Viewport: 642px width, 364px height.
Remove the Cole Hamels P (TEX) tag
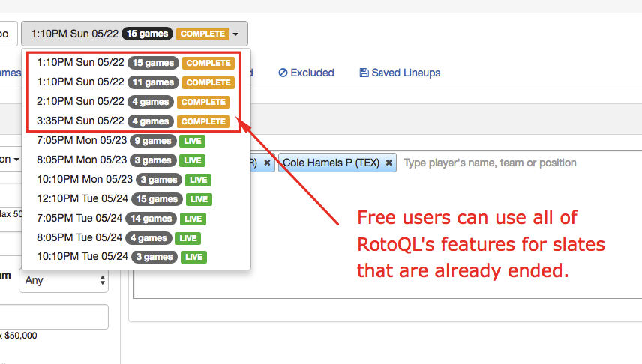388,163
